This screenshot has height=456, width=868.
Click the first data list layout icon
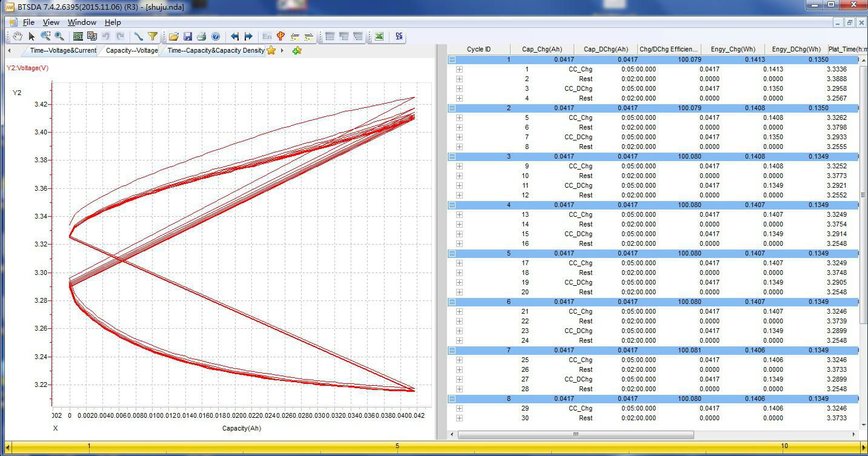click(330, 36)
